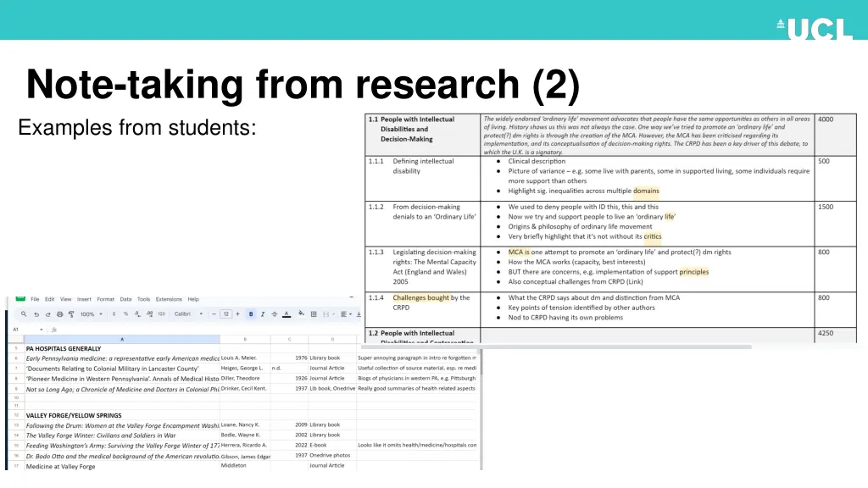Image resolution: width=868 pixels, height=488 pixels.
Task: Click cell 'Early Pennsylvania medicine' title
Action: (x=122, y=358)
